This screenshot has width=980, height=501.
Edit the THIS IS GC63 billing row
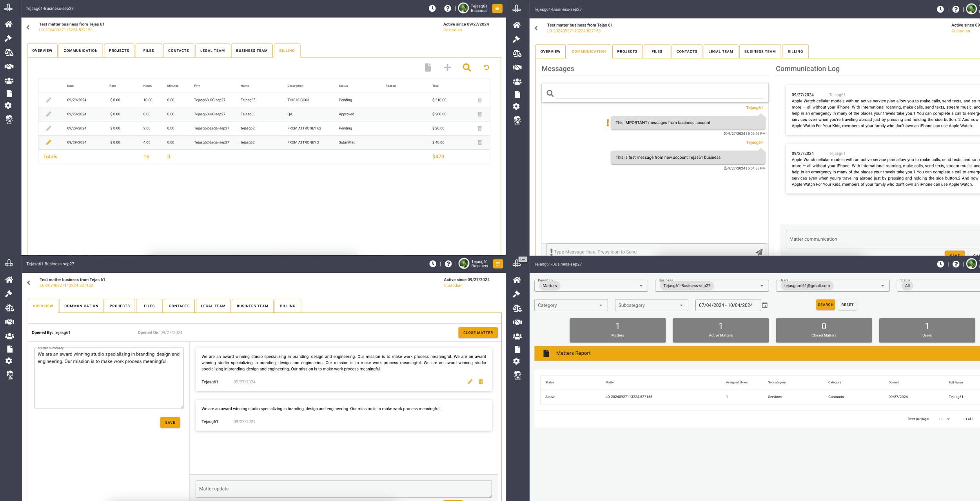[48, 100]
